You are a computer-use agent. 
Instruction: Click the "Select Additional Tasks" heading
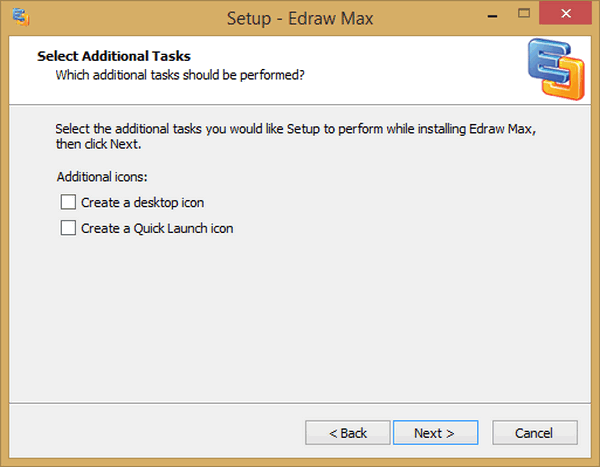tap(113, 56)
